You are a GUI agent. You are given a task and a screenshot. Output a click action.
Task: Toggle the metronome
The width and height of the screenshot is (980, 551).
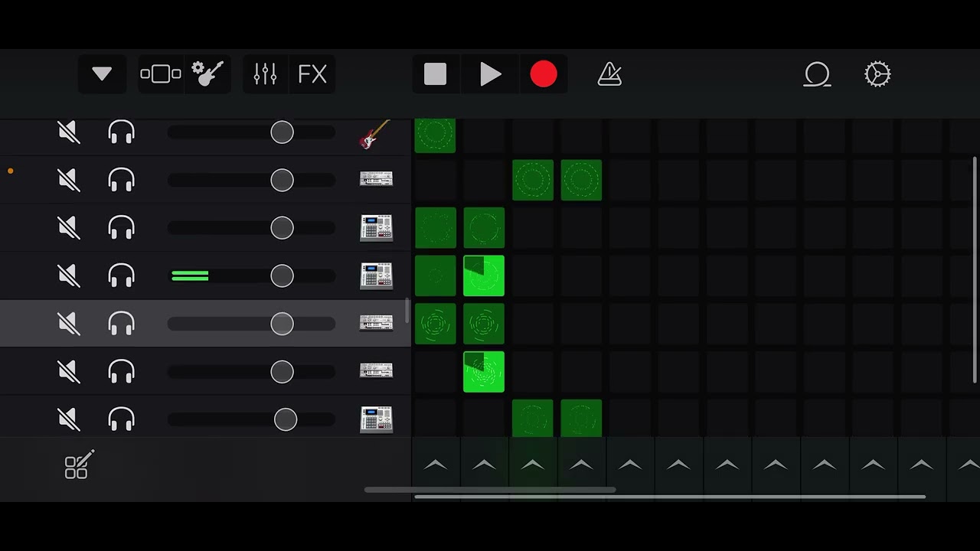click(x=609, y=74)
